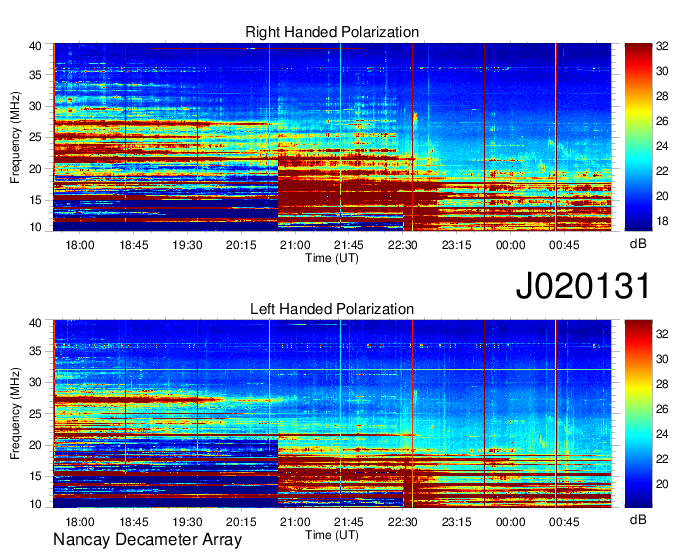Viewport: 680px width, 552px height.
Task: Click the top plot's color scale bar
Action: point(638,137)
